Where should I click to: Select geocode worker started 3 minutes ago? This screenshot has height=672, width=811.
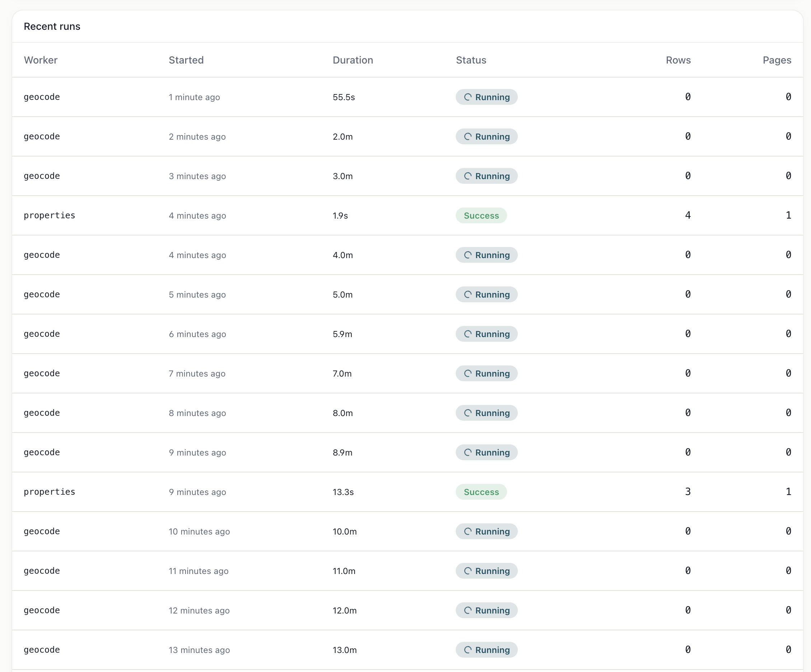click(x=42, y=176)
